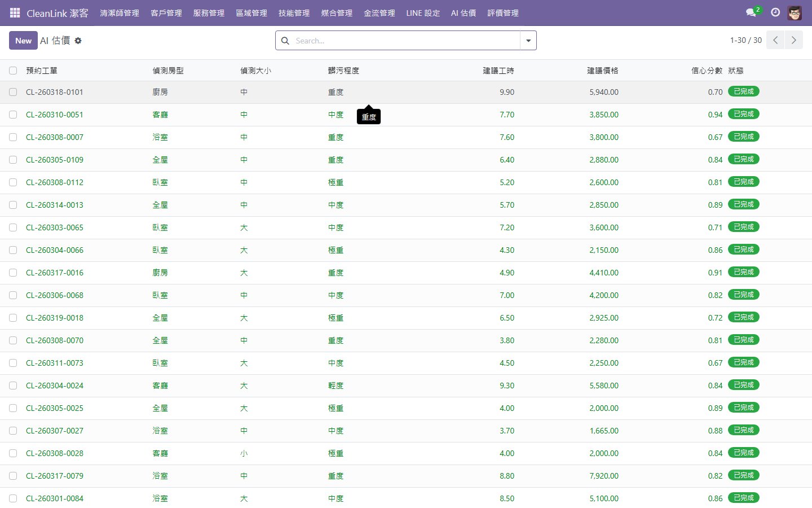Go to next page arrow

[793, 40]
